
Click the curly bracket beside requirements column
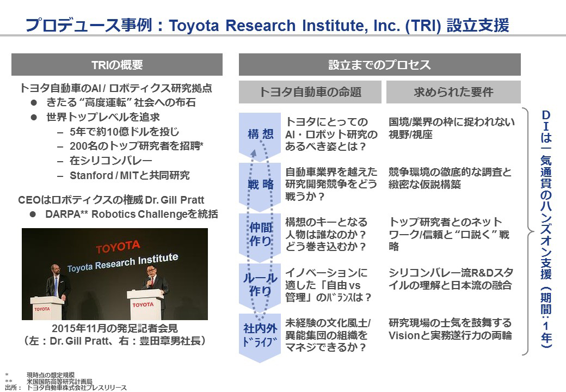[x=527, y=231]
